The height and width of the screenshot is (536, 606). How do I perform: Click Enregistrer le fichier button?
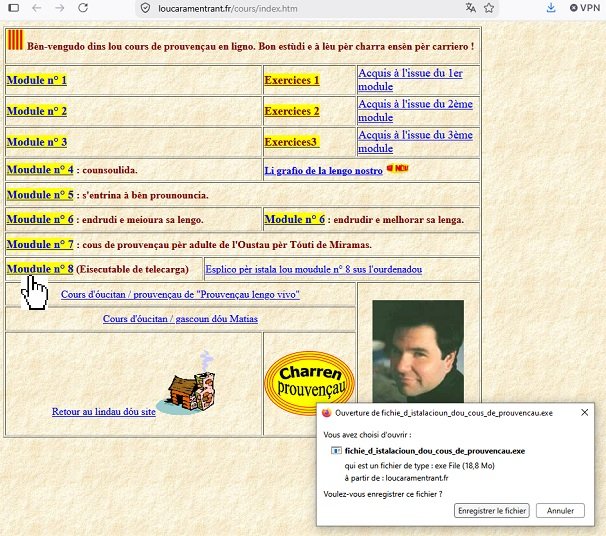(x=492, y=510)
